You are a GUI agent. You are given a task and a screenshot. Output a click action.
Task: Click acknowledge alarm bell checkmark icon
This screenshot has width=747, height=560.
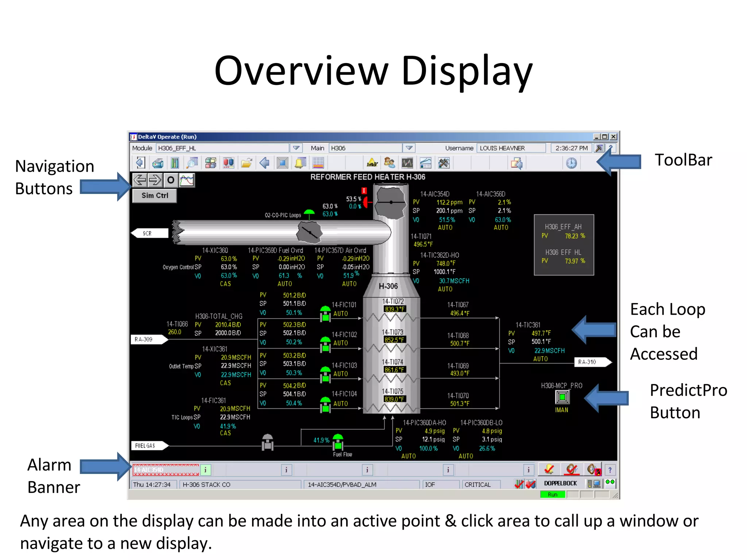coord(549,470)
